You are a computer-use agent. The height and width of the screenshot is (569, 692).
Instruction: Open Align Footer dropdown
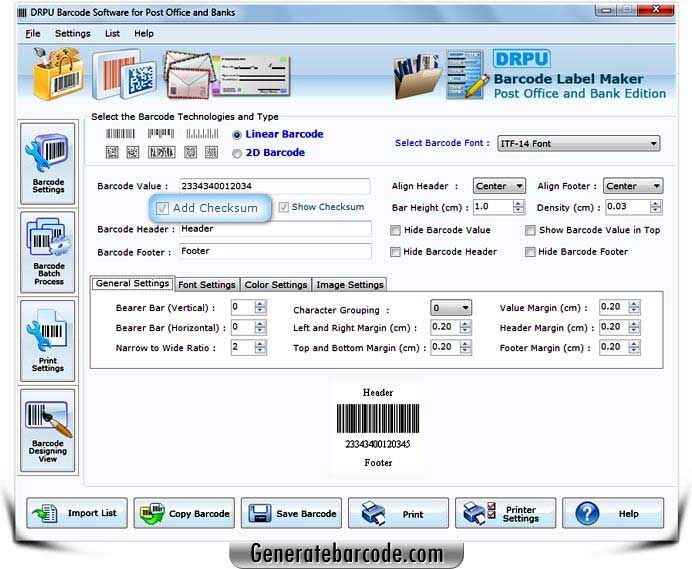click(633, 186)
